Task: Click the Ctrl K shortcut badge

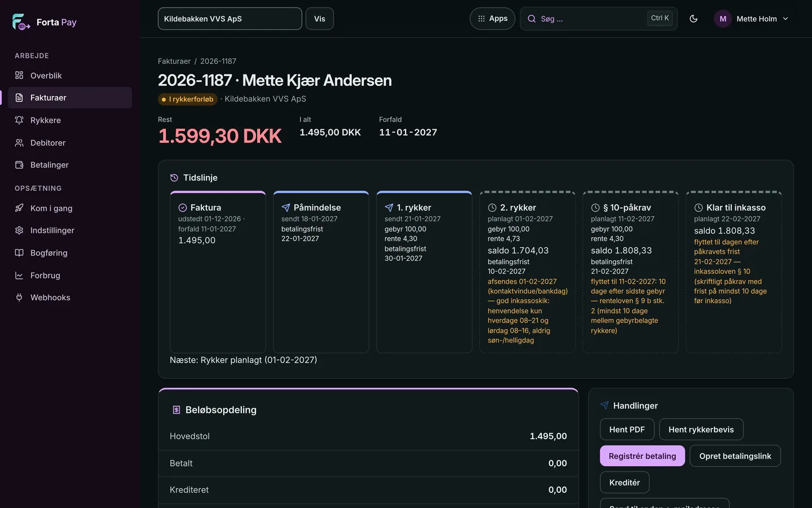Action: (x=660, y=18)
